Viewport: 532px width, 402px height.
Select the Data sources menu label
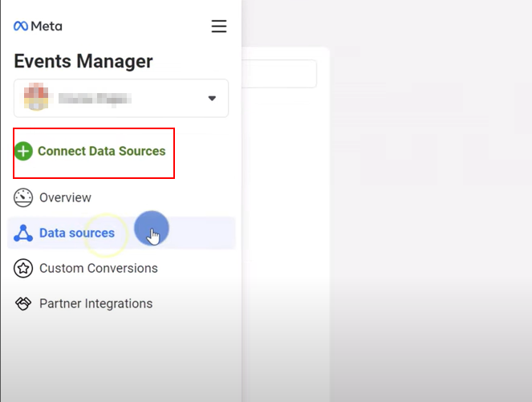coord(77,233)
